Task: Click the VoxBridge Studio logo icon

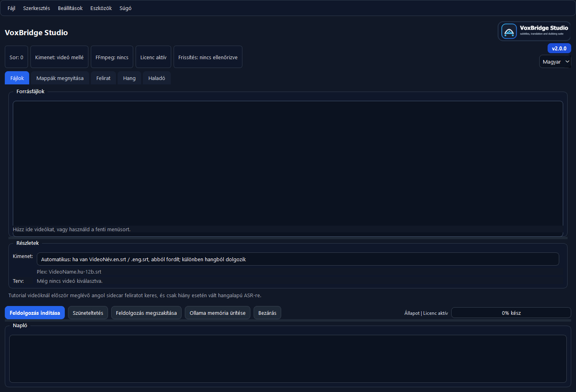Action: [509, 31]
